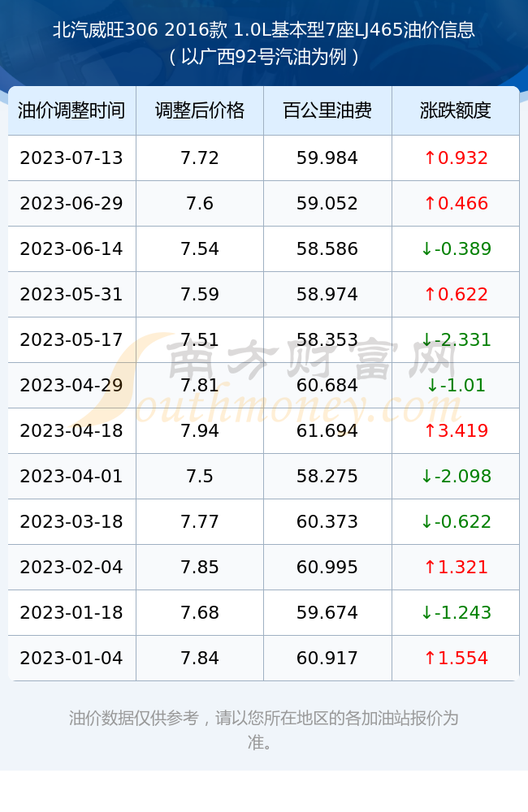Select the 2023-07-13 date cell

click(71, 158)
